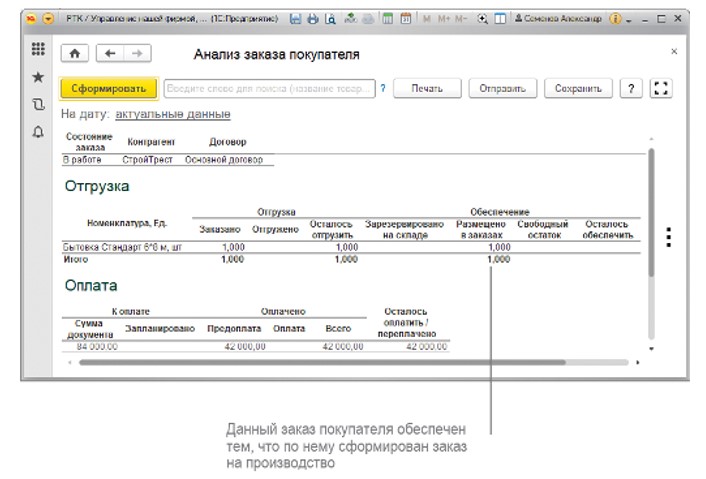Open the calculator icon in title bar
This screenshot has height=479, width=706.
pos(387,19)
